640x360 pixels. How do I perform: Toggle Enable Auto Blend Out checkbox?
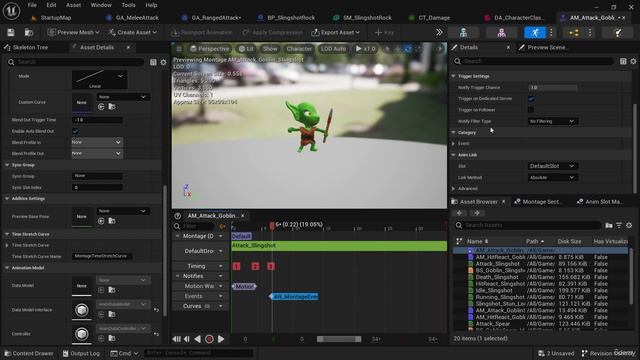tap(75, 131)
